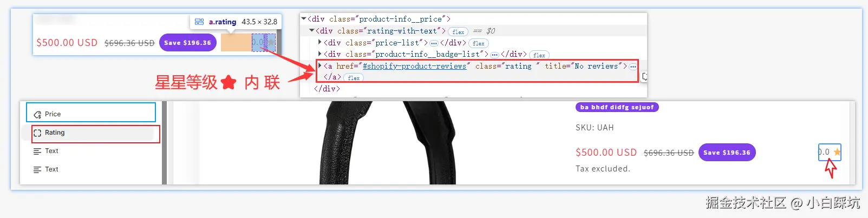Screen dimensions: 868x218
Task: Collapse the product-info__price div node
Action: 304,19
